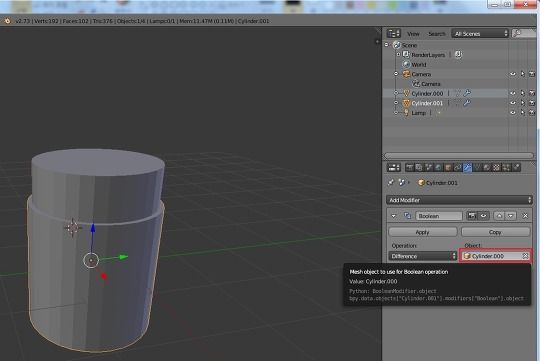Switch to the World properties tab
540x361 pixels.
click(438, 167)
